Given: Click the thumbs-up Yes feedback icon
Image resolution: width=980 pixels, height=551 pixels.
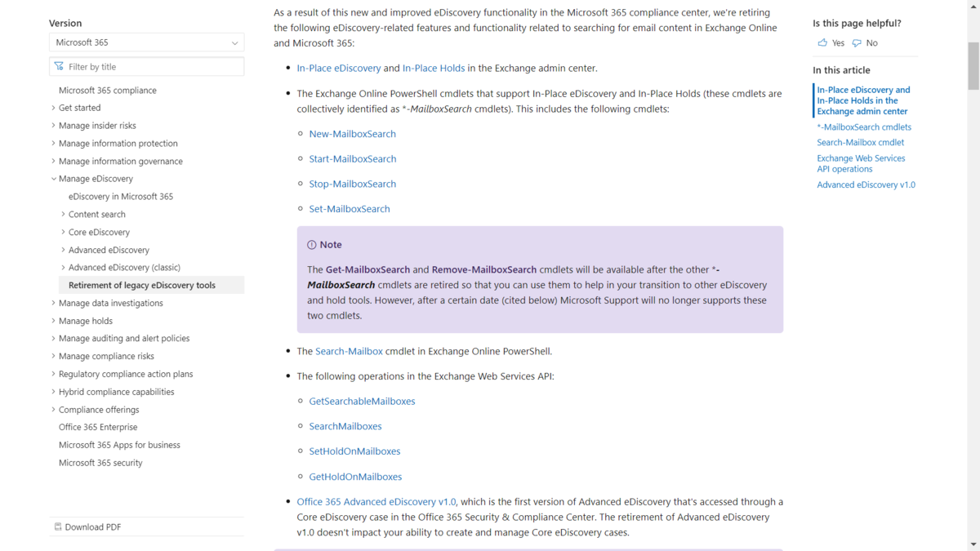Looking at the screenshot, I should point(822,42).
